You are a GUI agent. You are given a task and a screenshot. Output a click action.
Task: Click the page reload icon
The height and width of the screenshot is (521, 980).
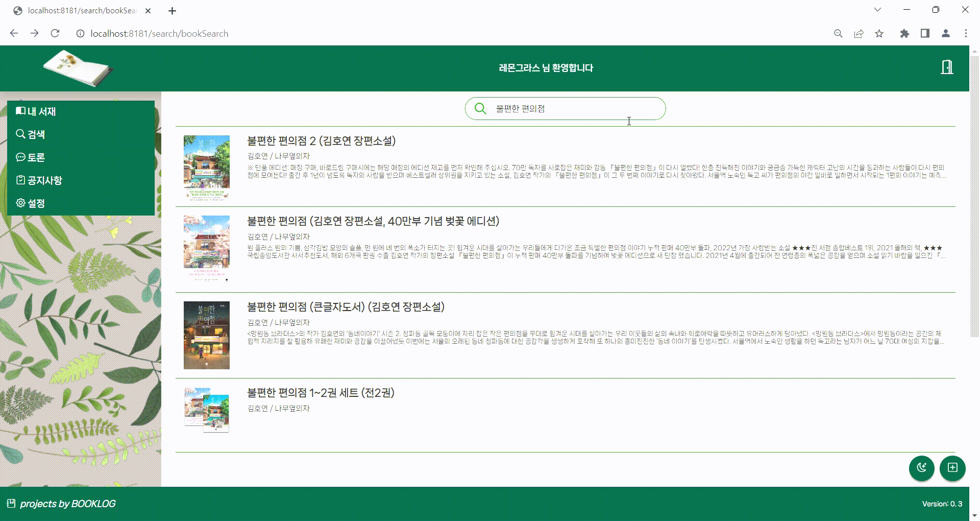click(x=55, y=33)
